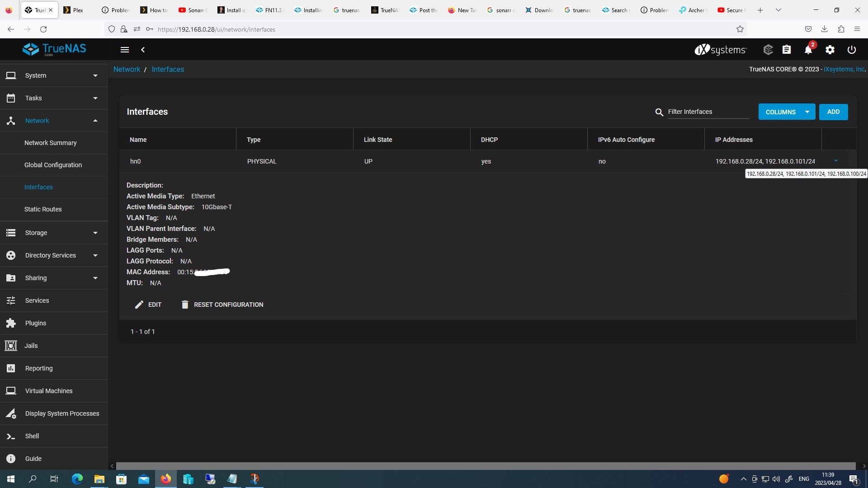The image size is (868, 488).
Task: Click the collapse sidebar chevron icon
Action: click(x=143, y=50)
